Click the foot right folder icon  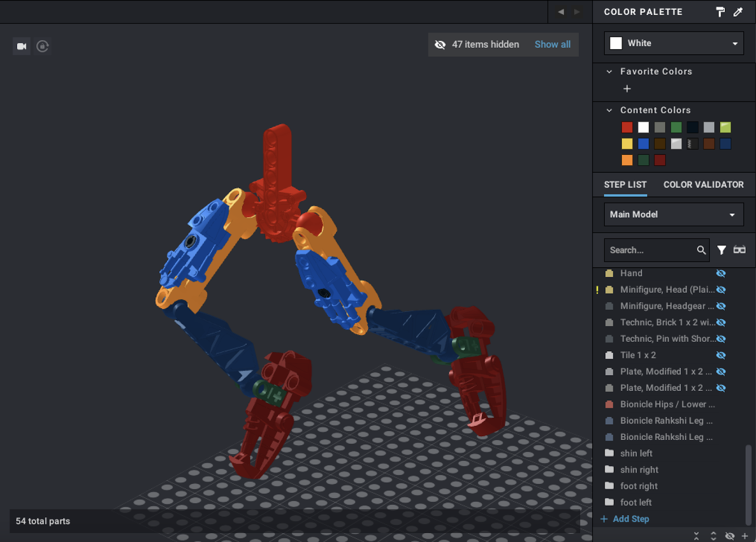click(x=610, y=486)
